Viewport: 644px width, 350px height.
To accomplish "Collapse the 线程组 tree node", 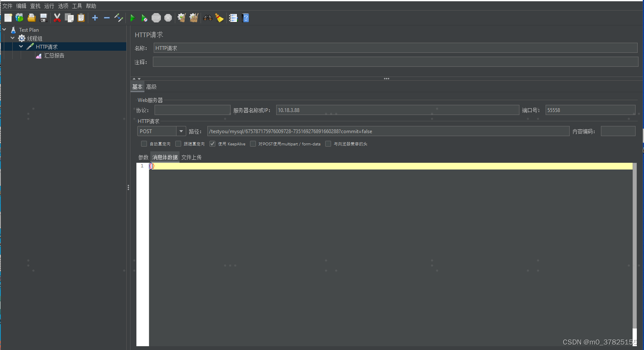I will tap(13, 38).
